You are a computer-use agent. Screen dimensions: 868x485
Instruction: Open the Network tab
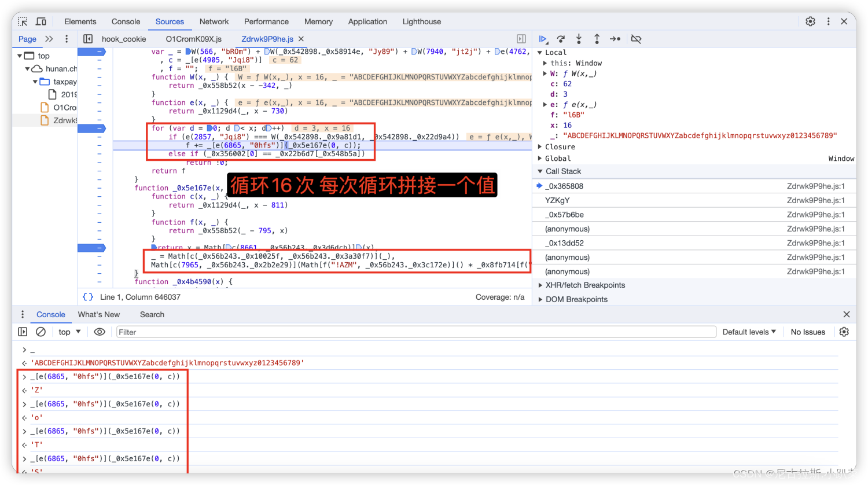pyautogui.click(x=214, y=21)
